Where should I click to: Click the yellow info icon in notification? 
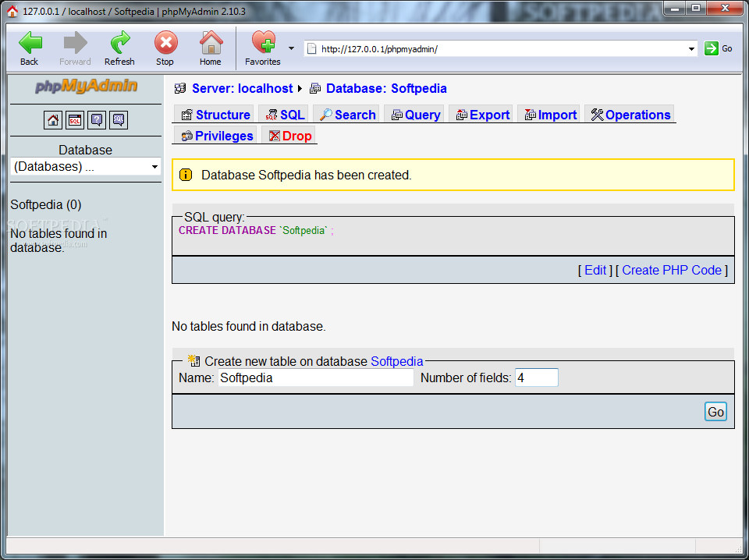186,175
